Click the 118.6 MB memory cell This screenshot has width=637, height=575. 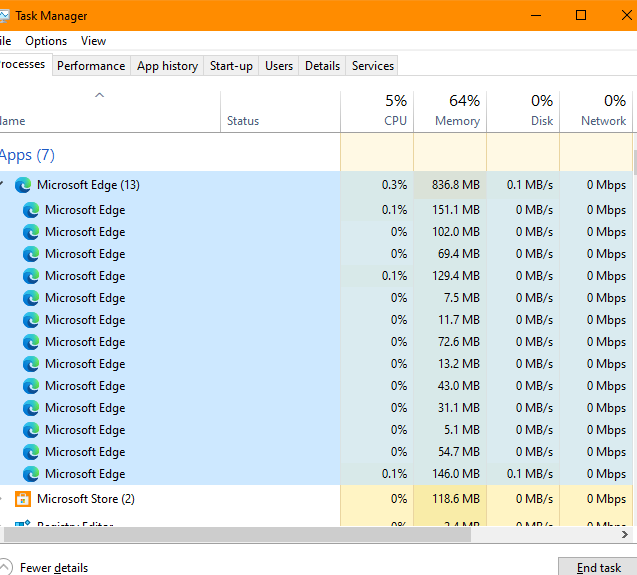(450, 499)
